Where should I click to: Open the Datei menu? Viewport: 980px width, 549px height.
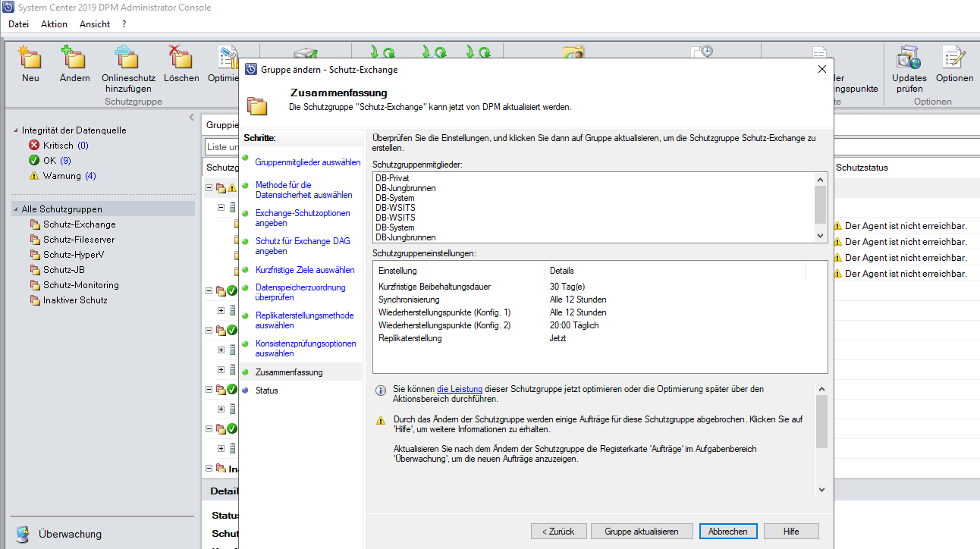(18, 24)
